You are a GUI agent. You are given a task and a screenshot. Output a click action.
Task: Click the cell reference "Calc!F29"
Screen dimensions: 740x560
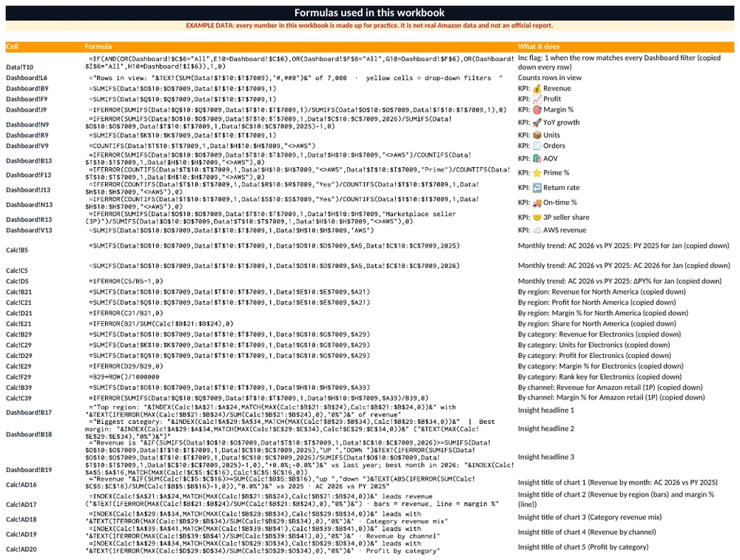[19, 377]
